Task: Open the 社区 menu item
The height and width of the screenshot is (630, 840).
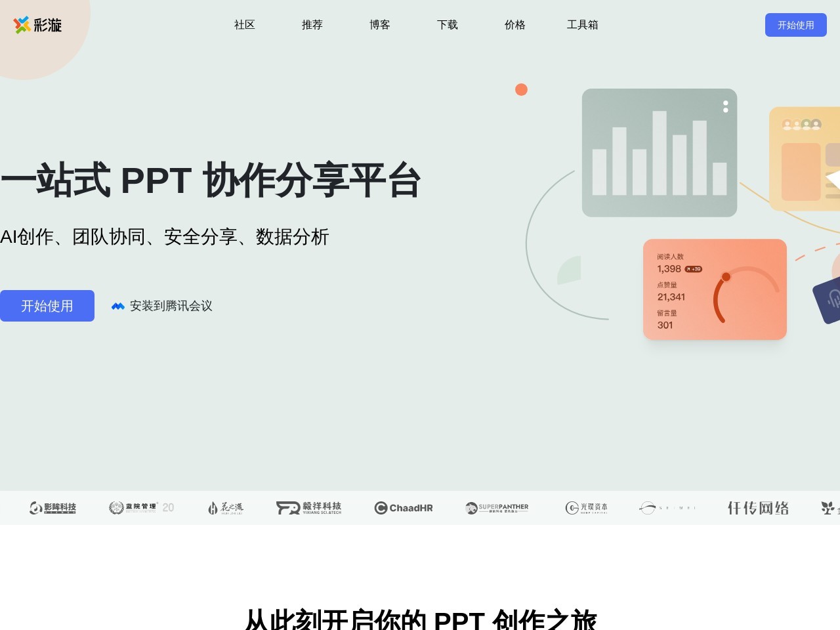Action: 244,25
